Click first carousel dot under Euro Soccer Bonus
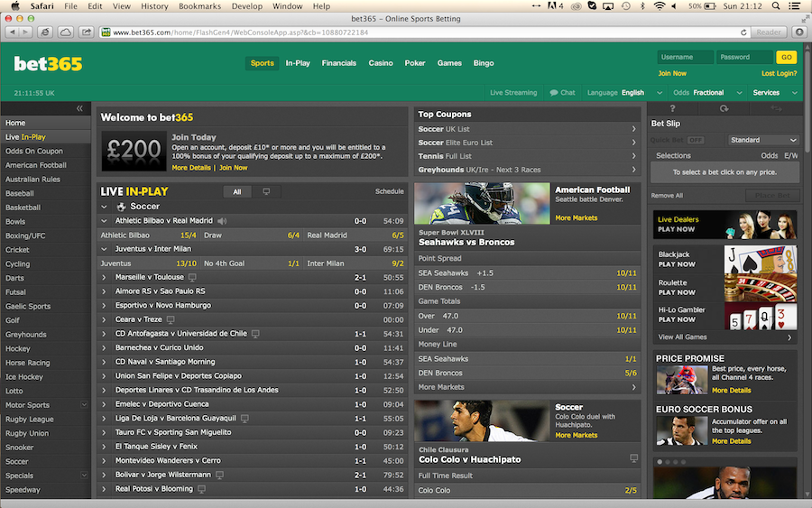 [x=660, y=461]
